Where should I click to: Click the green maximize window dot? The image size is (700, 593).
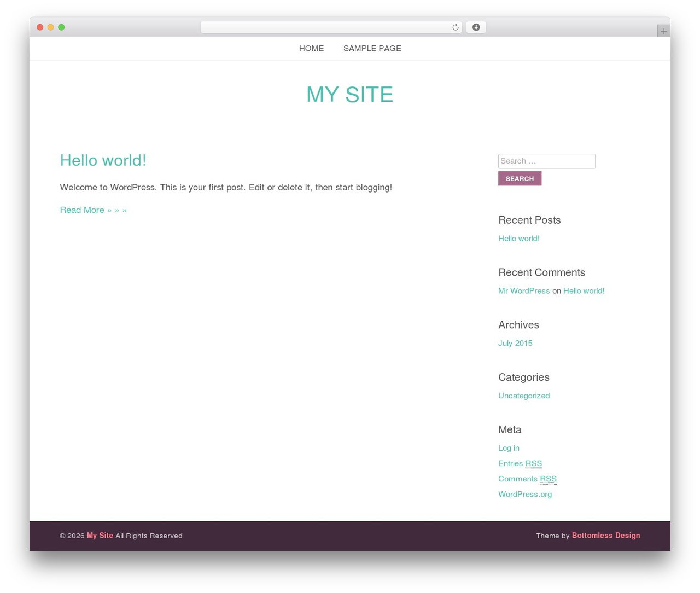[62, 27]
